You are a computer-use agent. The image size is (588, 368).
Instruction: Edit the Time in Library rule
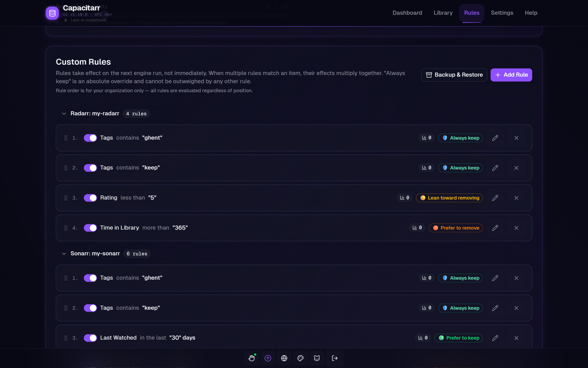pyautogui.click(x=495, y=228)
